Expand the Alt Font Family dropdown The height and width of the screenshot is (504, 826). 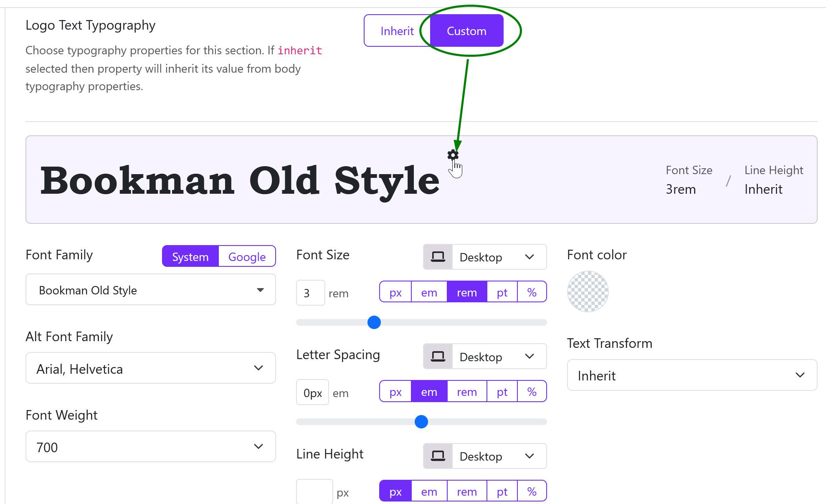pos(150,368)
